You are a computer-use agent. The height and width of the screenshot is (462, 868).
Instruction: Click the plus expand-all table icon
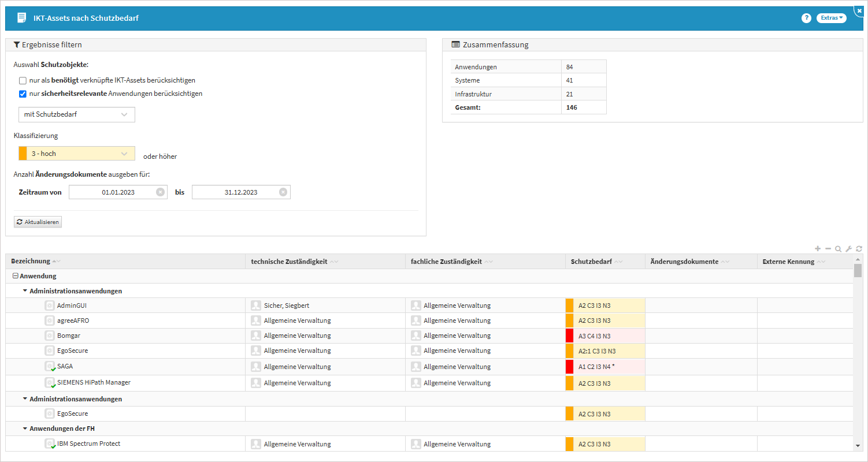(x=818, y=248)
